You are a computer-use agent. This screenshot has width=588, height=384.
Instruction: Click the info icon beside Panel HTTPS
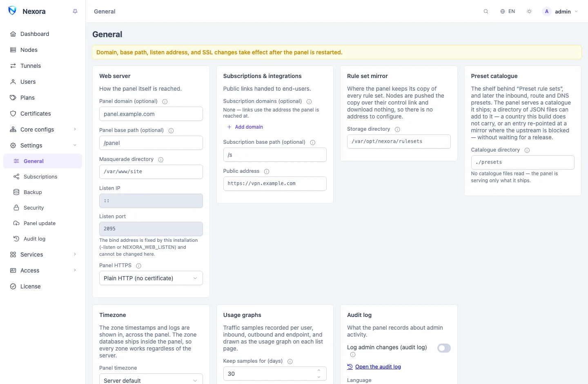point(139,266)
